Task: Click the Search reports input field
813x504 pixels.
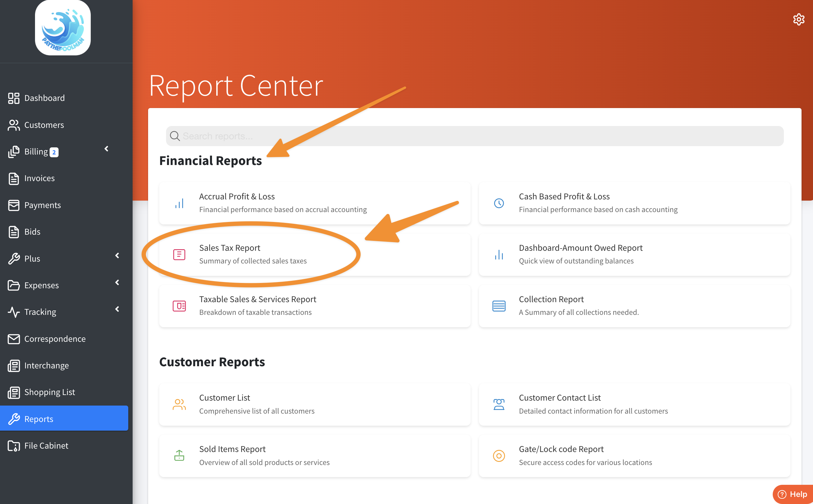Action: (474, 136)
